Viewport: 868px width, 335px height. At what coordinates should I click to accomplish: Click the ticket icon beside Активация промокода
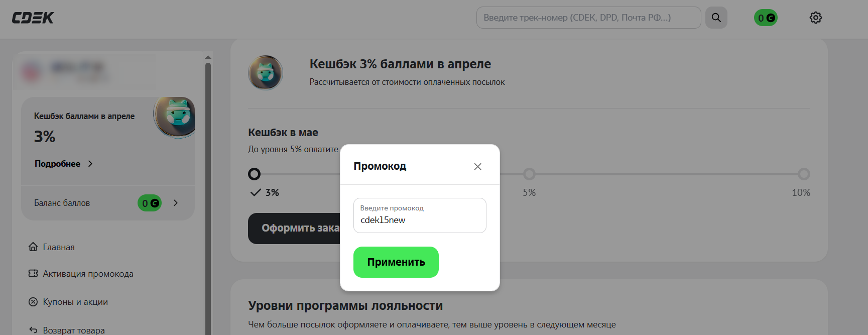(33, 273)
